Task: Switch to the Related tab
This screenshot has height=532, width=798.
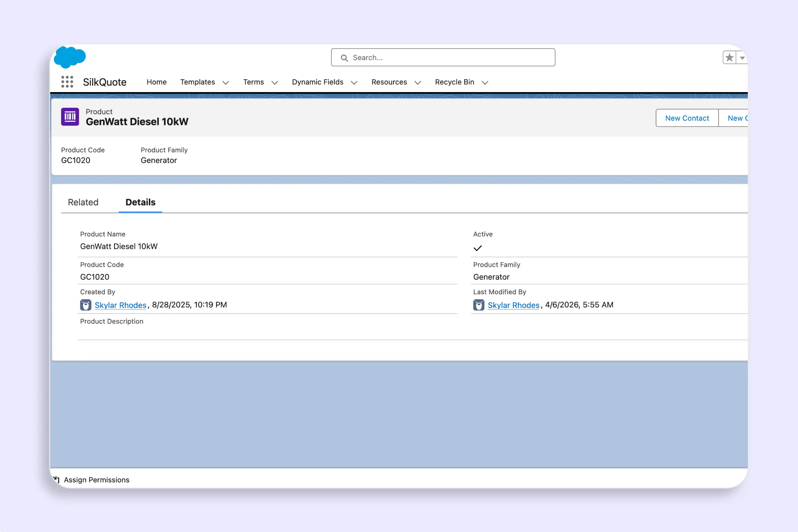Action: pyautogui.click(x=83, y=202)
